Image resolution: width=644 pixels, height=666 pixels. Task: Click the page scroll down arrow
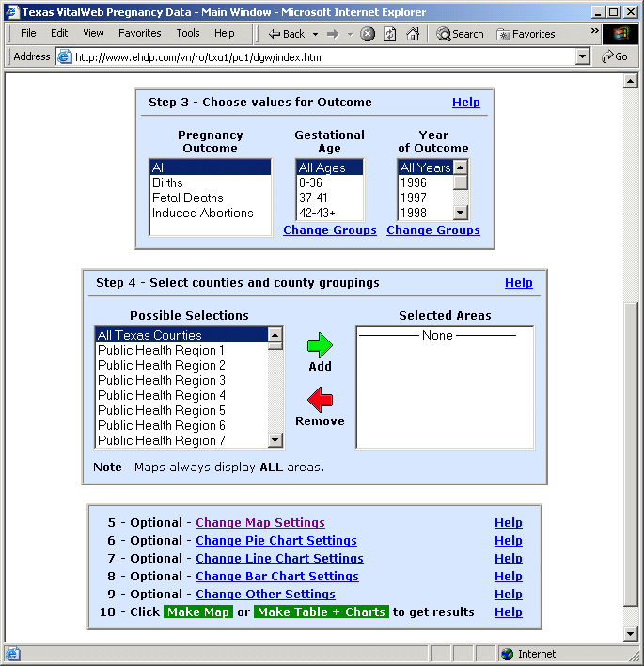coord(631,634)
